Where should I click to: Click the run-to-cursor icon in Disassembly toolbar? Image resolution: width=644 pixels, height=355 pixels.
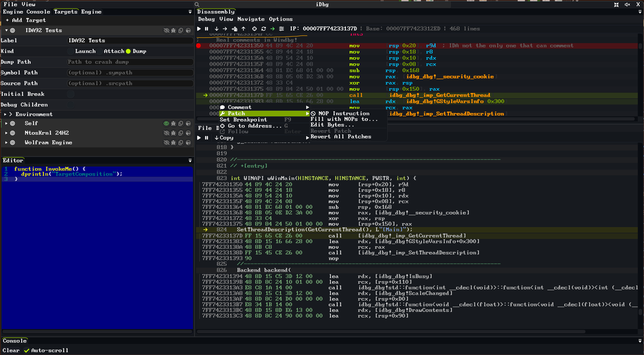[x=235, y=29]
